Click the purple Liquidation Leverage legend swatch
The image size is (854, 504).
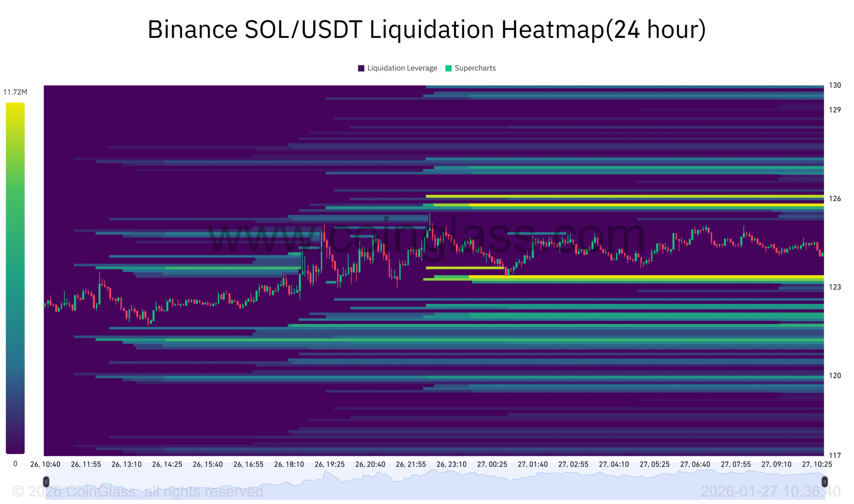tap(362, 68)
